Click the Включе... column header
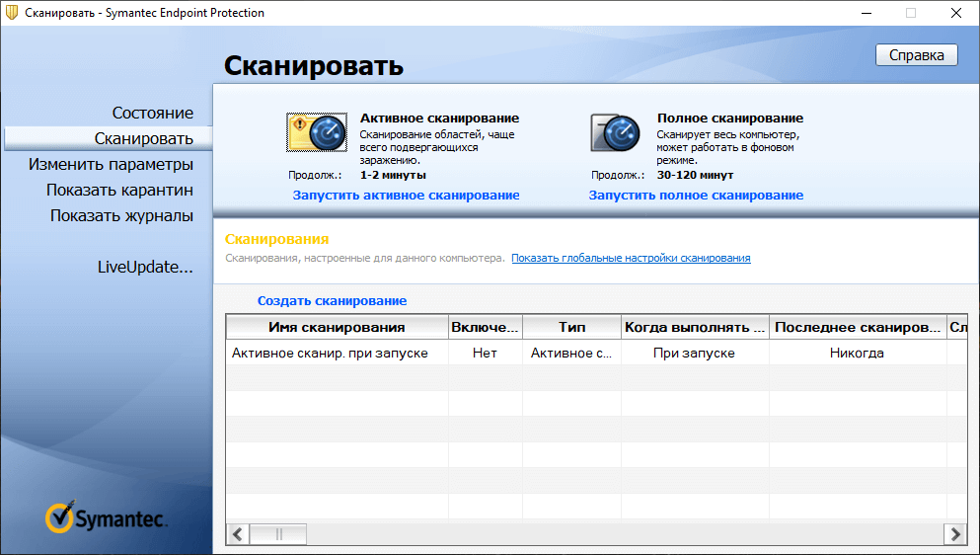Screen dimensions: 980x555 pyautogui.click(x=485, y=327)
